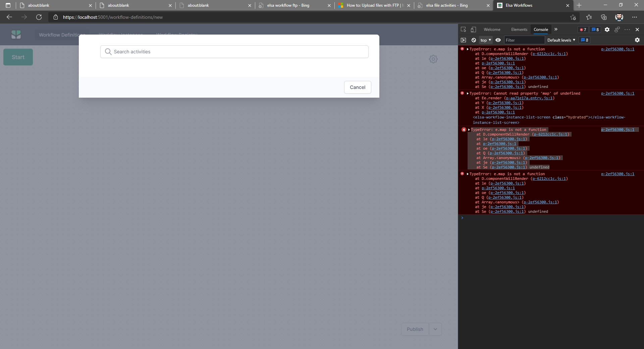Click the red error count badge showing 7
This screenshot has width=644, height=349.
click(x=583, y=30)
